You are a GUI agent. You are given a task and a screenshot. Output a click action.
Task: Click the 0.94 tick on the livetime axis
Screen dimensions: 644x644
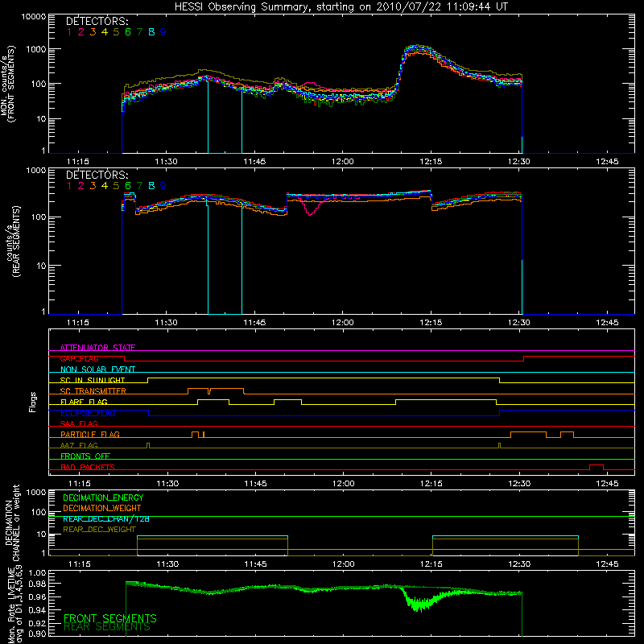pyautogui.click(x=37, y=609)
